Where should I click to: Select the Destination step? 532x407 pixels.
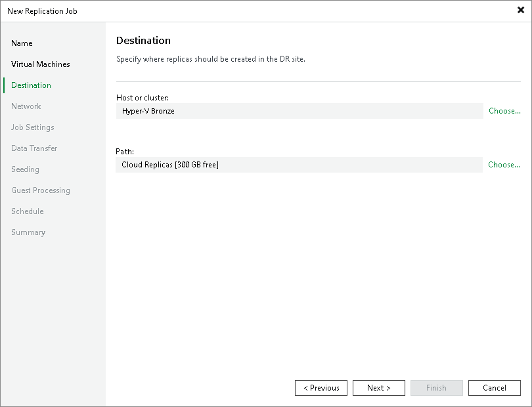tap(31, 85)
